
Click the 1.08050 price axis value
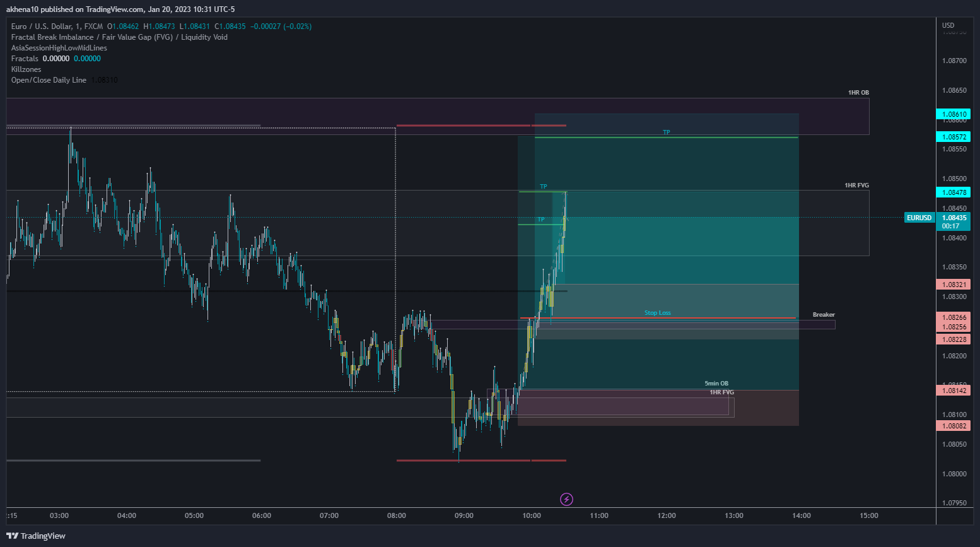click(954, 444)
